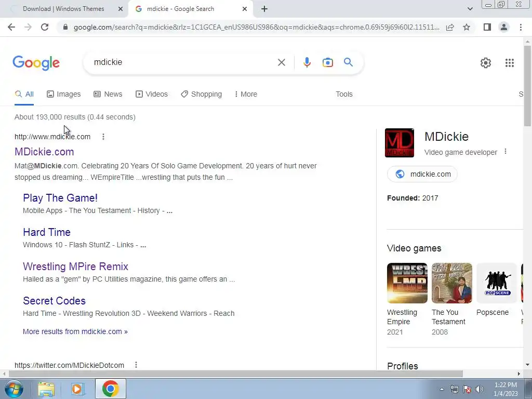The width and height of the screenshot is (532, 399).
Task: Show hidden system tray icons
Action: 442,389
